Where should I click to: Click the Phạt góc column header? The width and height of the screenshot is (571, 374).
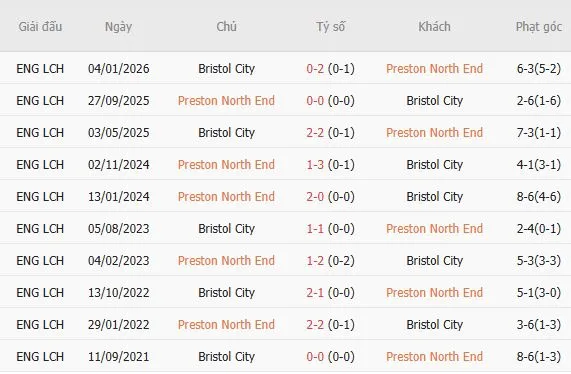(539, 27)
